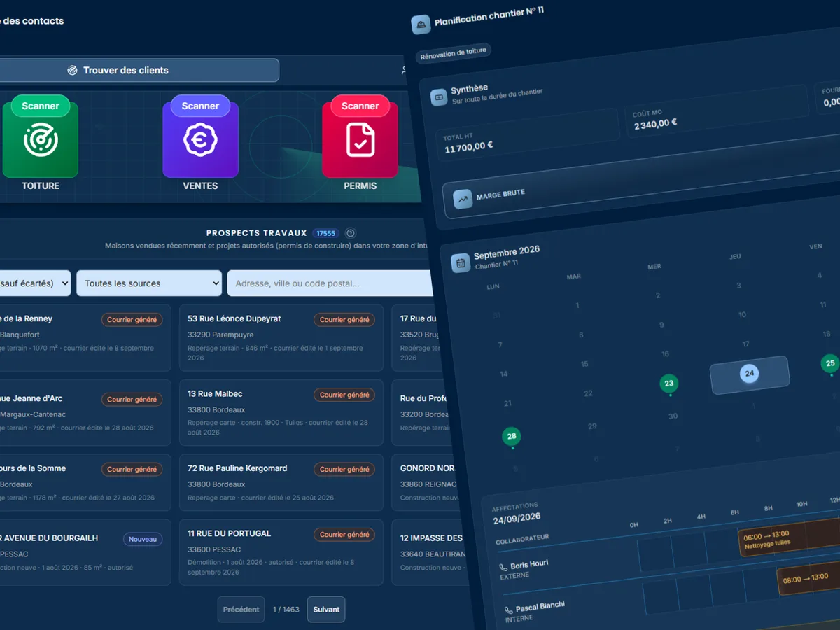Click Courrier généré badge on 13 Rue Malbec
This screenshot has height=630, width=840.
coord(344,395)
